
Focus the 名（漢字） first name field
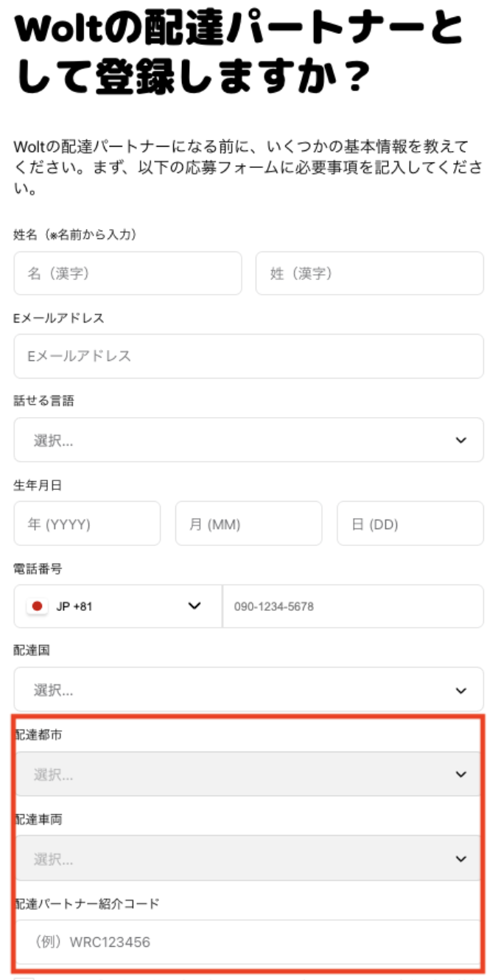(x=127, y=273)
